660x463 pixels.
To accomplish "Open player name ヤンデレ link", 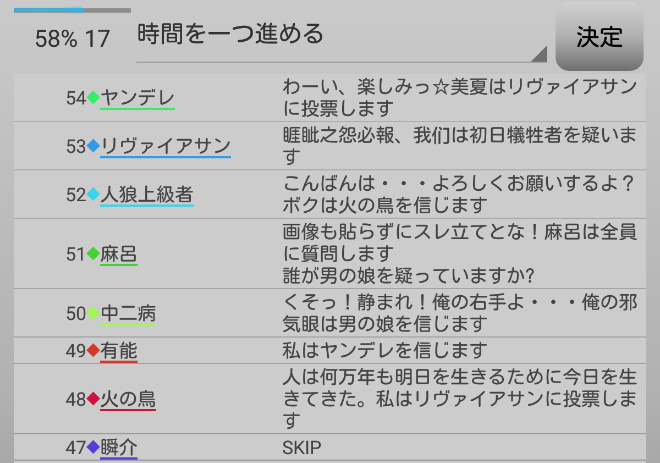I will [138, 98].
